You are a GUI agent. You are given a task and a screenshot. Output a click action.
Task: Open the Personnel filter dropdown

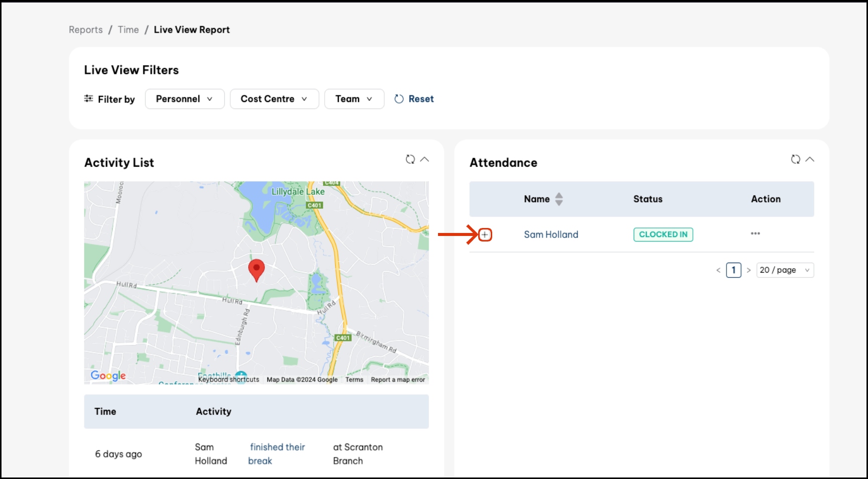click(184, 99)
